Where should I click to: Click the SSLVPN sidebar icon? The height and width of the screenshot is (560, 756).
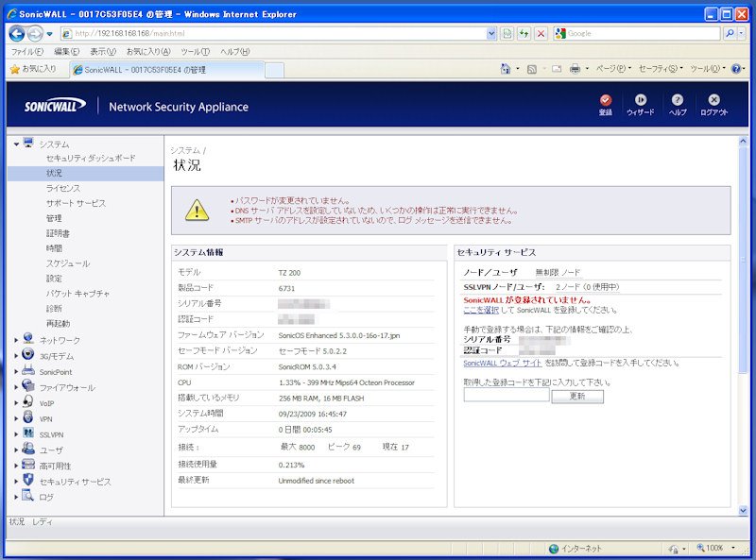coord(28,433)
